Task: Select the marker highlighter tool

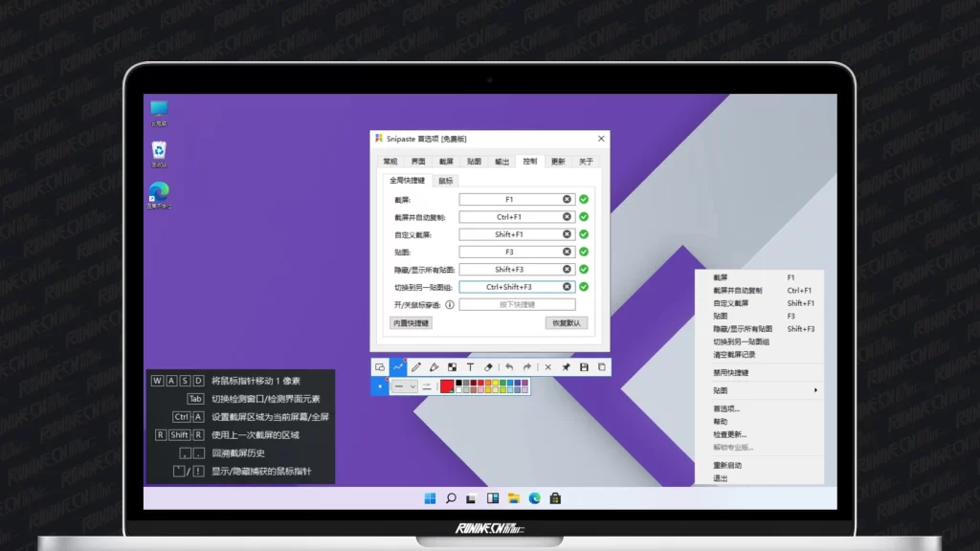Action: click(434, 367)
